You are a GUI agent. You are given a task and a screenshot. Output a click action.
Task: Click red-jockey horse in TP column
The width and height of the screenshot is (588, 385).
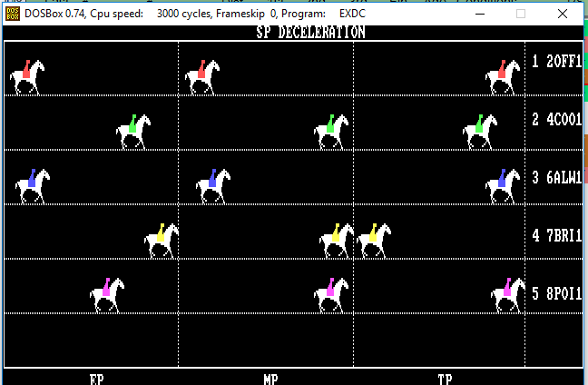click(503, 77)
